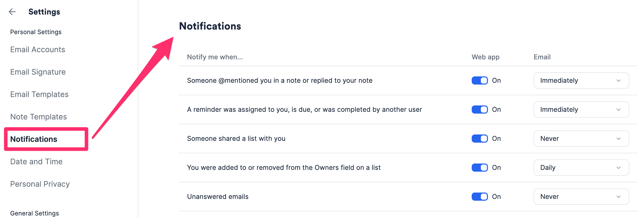Screen dimensions: 644x218
Task: Switch off Unanswered emails web notifications
Action: click(480, 197)
